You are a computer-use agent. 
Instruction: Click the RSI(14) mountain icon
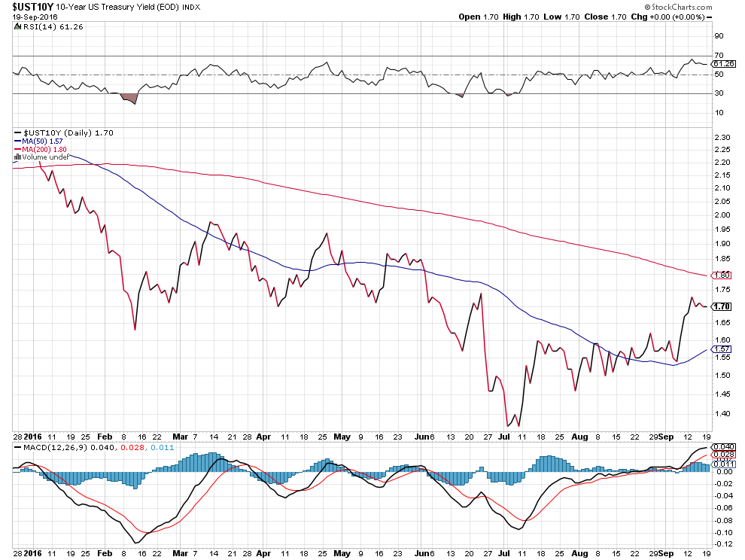pos(17,26)
